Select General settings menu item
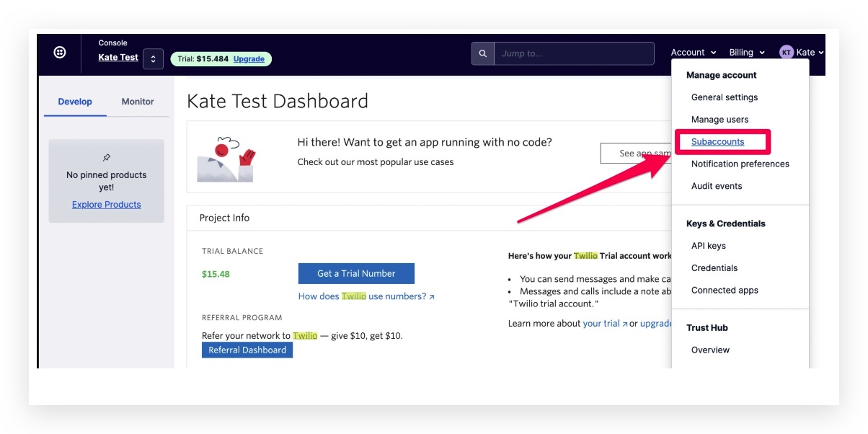 [x=725, y=97]
